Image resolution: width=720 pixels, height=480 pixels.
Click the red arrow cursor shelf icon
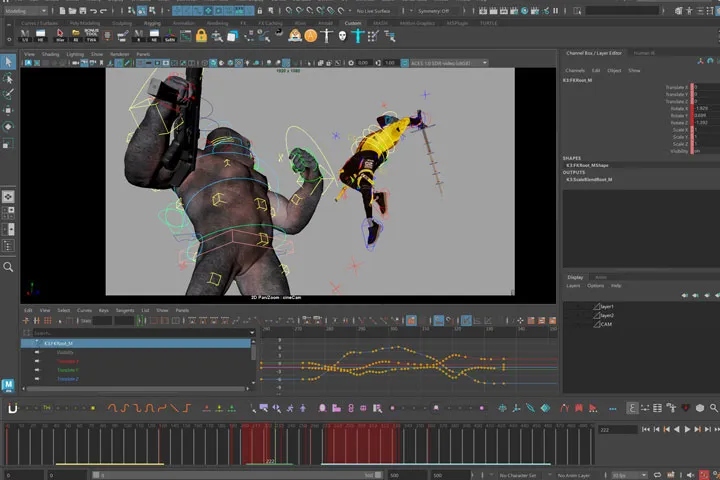pos(60,35)
